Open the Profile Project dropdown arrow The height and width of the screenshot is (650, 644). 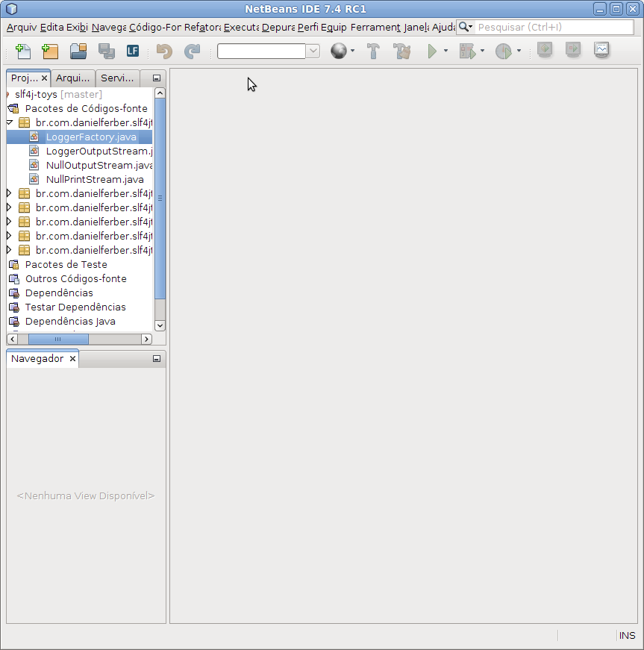tap(519, 51)
